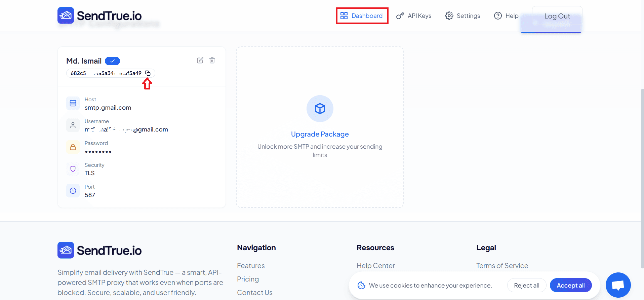
Task: Delete the Md. Ismail SMTP configuration
Action: point(212,60)
